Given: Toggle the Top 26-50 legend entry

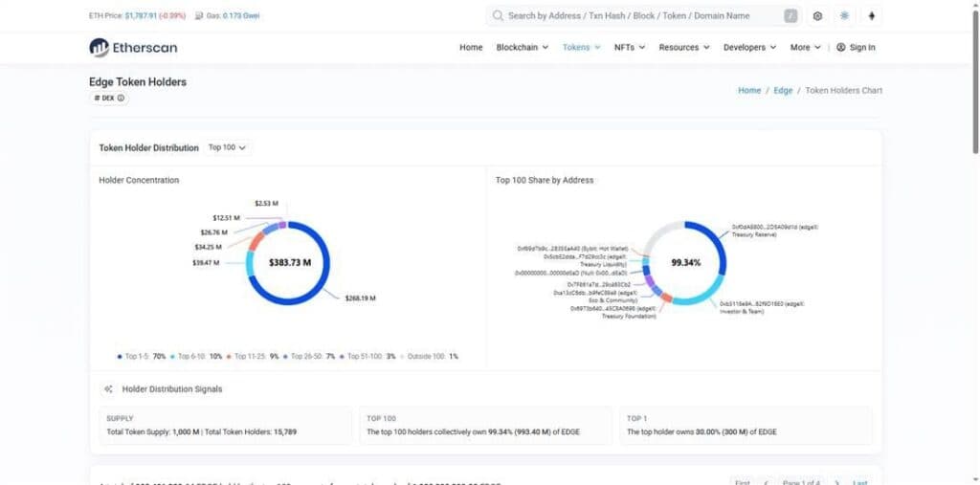Looking at the screenshot, I should (x=309, y=356).
